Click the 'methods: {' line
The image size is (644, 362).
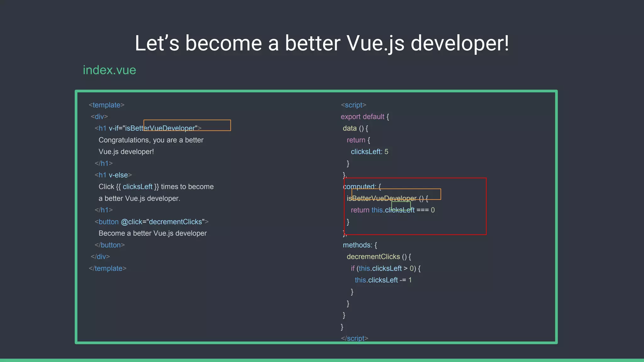click(x=360, y=245)
